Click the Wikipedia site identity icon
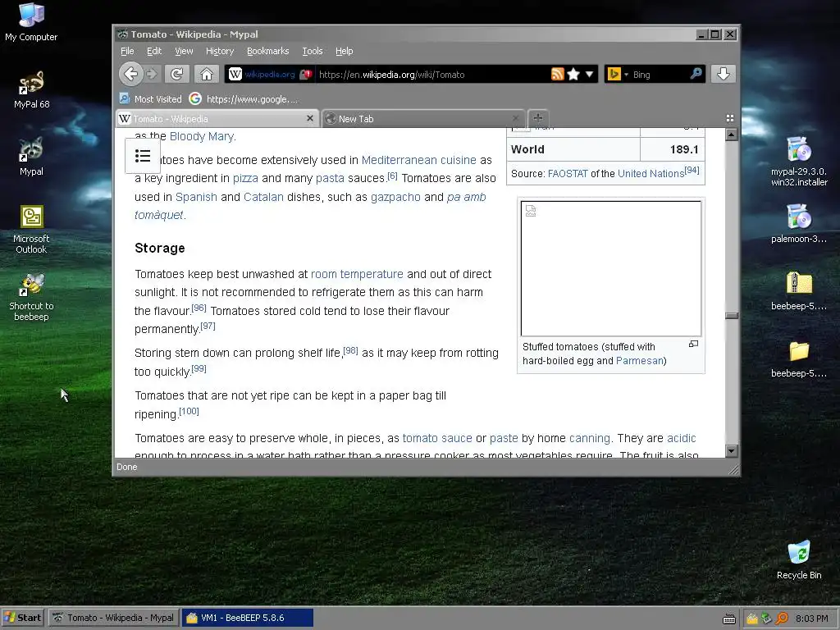The width and height of the screenshot is (840, 630). point(235,74)
